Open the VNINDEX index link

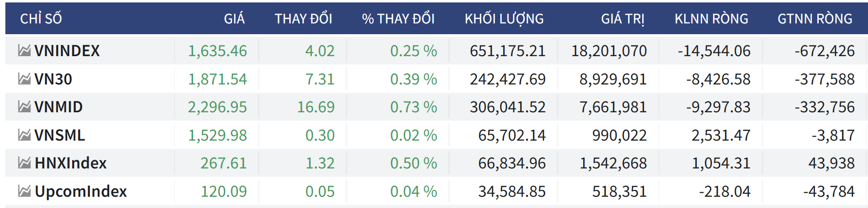tap(67, 51)
